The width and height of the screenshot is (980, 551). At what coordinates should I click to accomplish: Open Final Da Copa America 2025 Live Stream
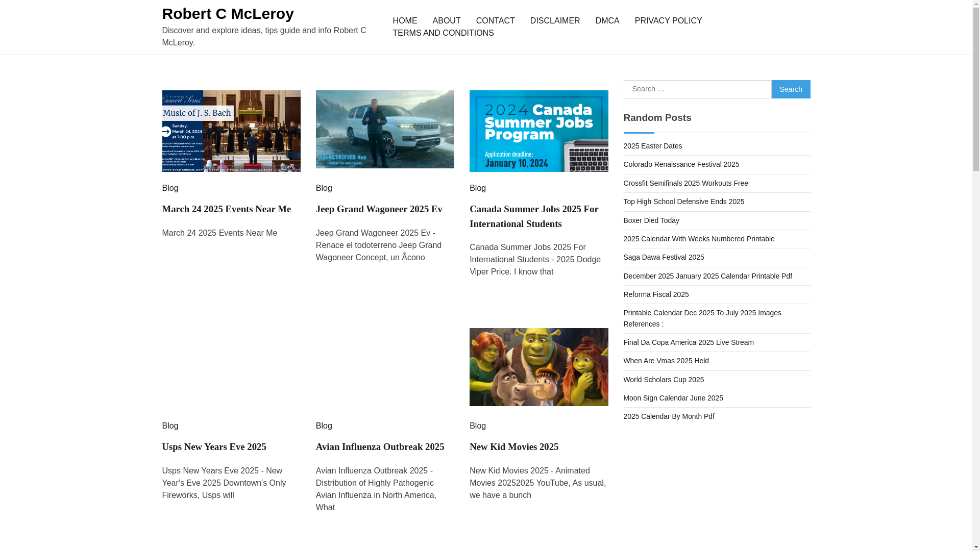tap(689, 342)
